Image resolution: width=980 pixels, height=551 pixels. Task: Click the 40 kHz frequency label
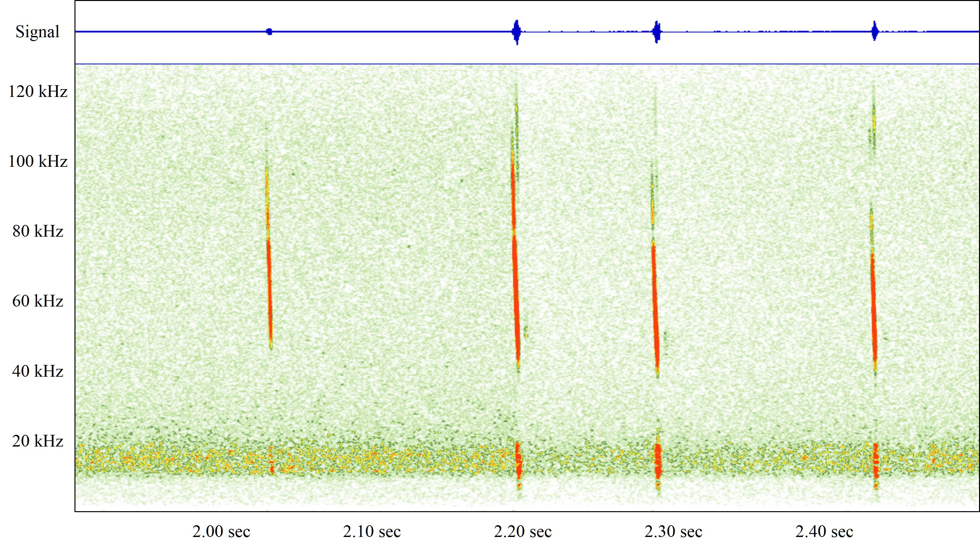point(38,371)
